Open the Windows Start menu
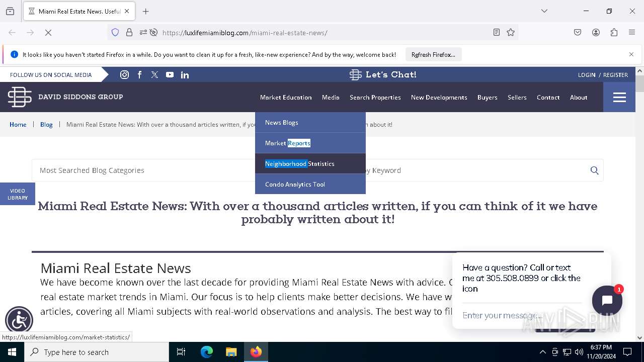The image size is (644, 362). [x=12, y=352]
